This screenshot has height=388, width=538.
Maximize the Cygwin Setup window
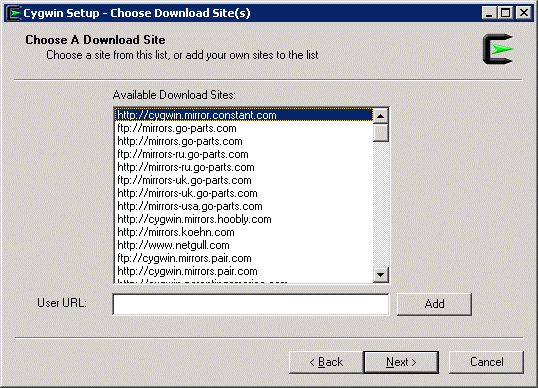click(505, 13)
